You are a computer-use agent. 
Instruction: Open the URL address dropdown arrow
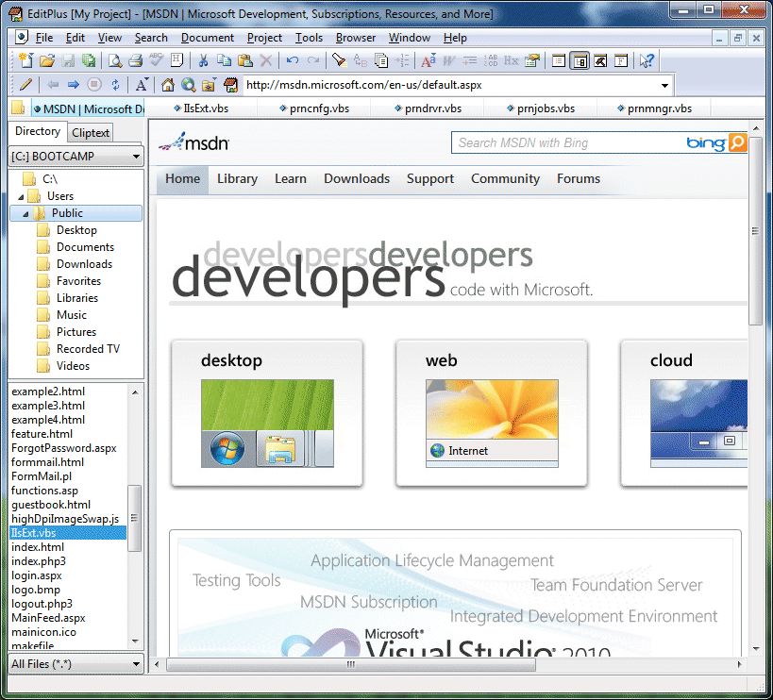point(664,85)
